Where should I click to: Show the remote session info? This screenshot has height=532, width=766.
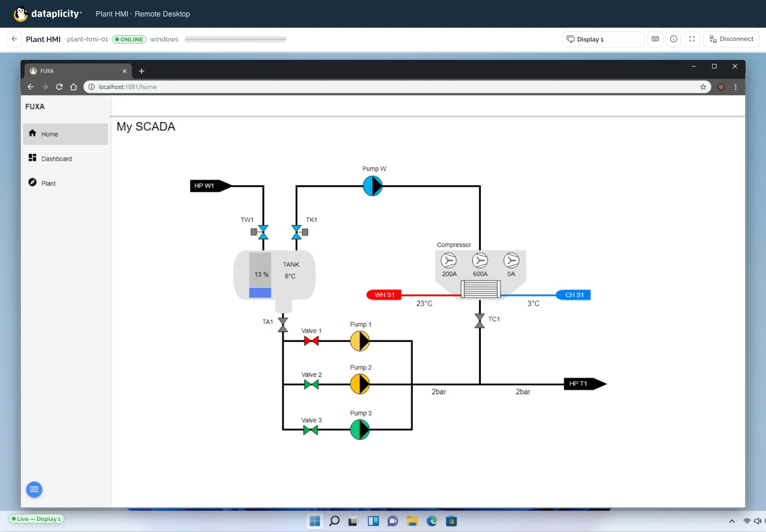pyautogui.click(x=673, y=39)
